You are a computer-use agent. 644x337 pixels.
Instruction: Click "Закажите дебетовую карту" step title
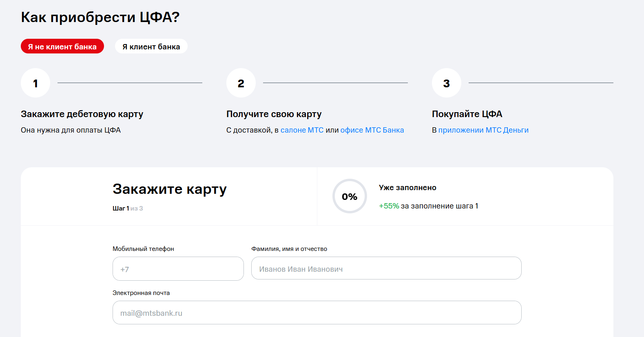(82, 114)
